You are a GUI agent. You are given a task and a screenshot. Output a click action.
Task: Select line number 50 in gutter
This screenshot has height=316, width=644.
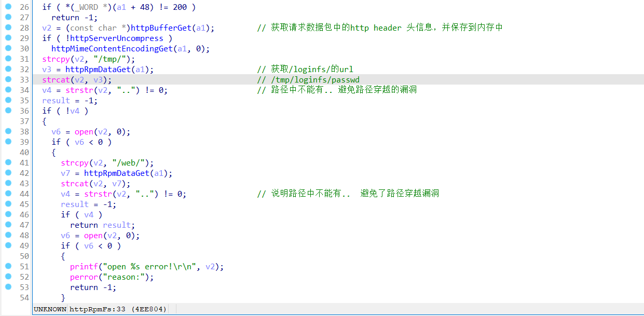tap(24, 256)
